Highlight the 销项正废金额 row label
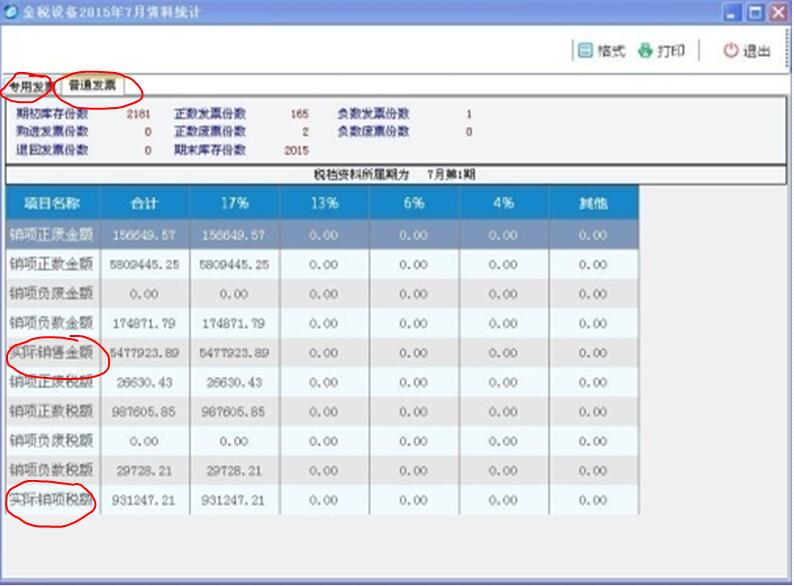 point(52,235)
